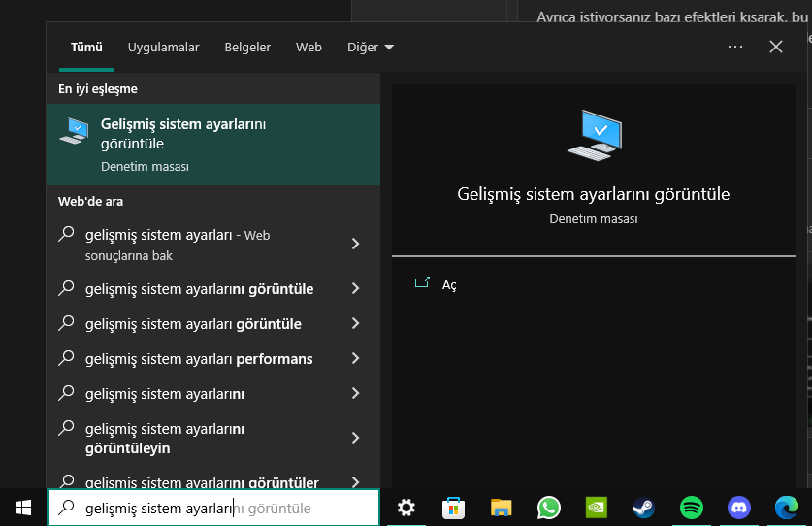Select the plain 'gelişmiş sistem ayarlarını' suggestion
The height and width of the screenshot is (526, 812).
(212, 393)
